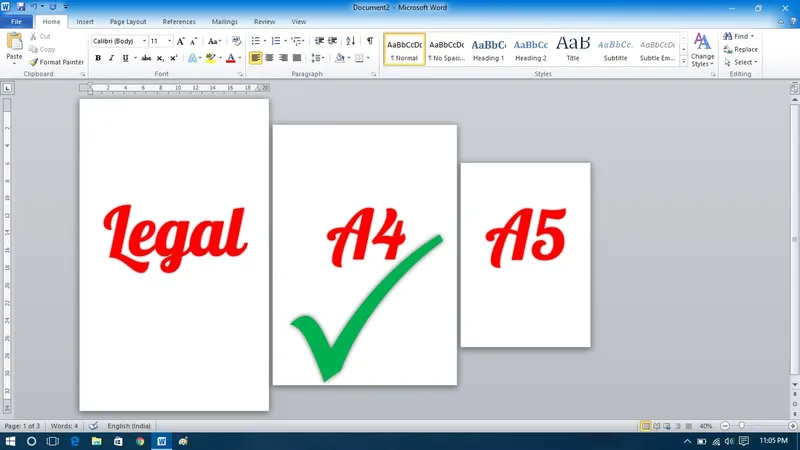The height and width of the screenshot is (450, 800).
Task: Toggle Italic formatting
Action: tap(111, 58)
